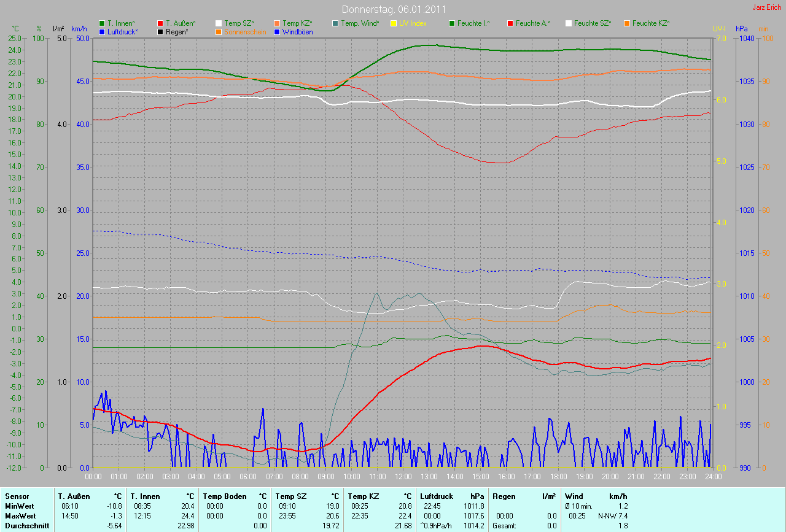Click the '21:00' time axis label
Viewport: 786px width, 532px height.
coord(636,477)
